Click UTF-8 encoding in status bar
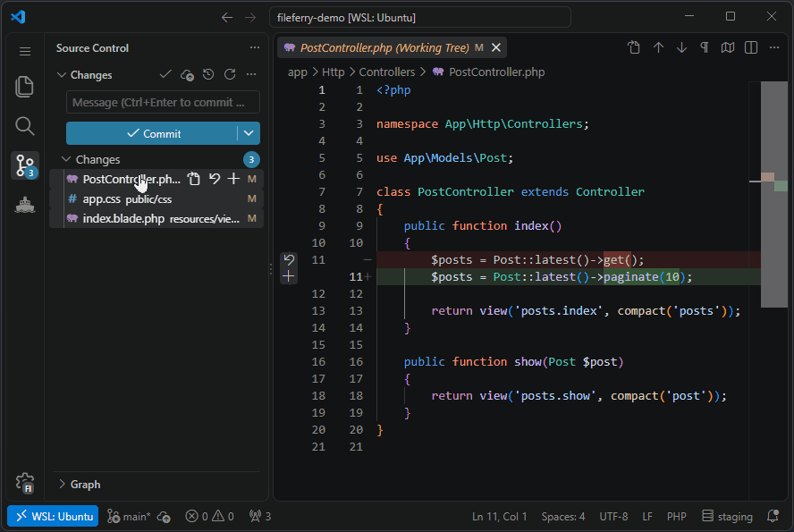The width and height of the screenshot is (794, 532). [613, 516]
